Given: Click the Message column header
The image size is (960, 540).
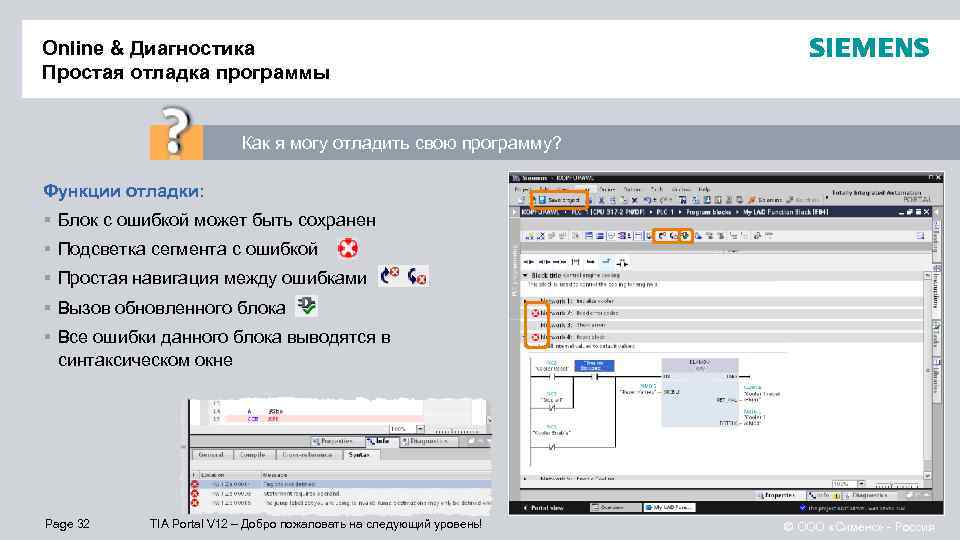Looking at the screenshot, I should tap(274, 475).
